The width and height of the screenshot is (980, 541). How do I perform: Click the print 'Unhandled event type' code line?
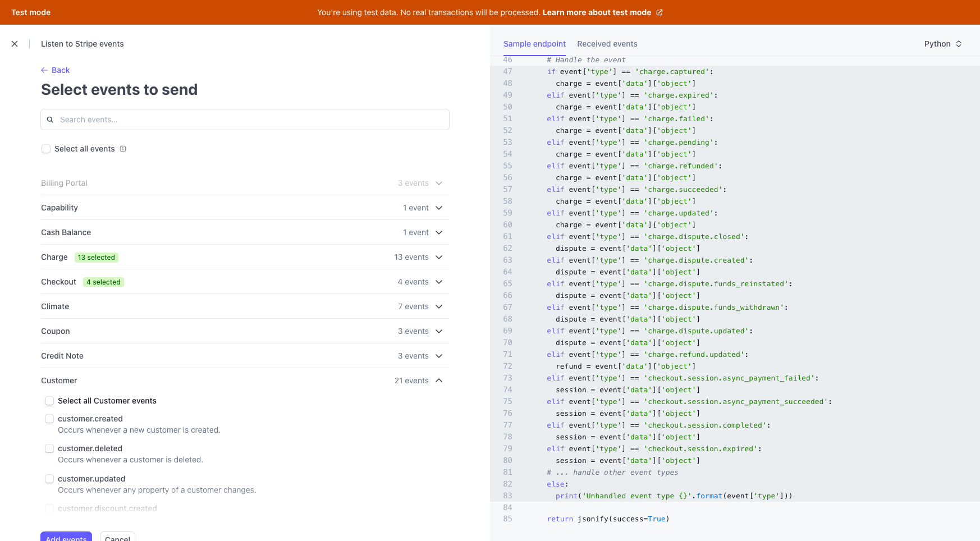[674, 496]
